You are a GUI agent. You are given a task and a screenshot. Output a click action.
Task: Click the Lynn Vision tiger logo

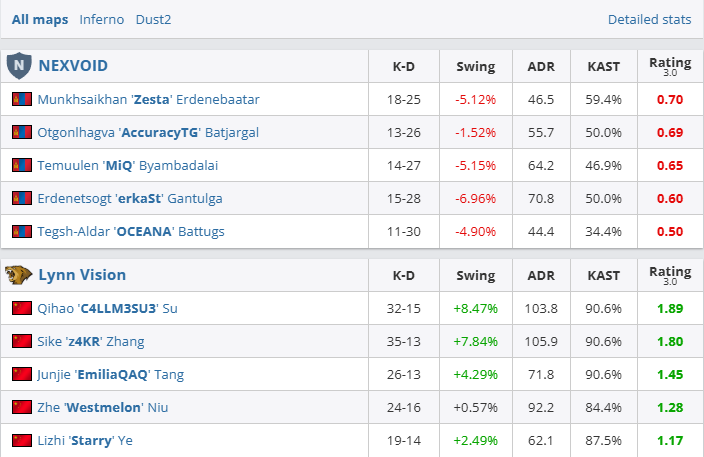[x=18, y=275]
